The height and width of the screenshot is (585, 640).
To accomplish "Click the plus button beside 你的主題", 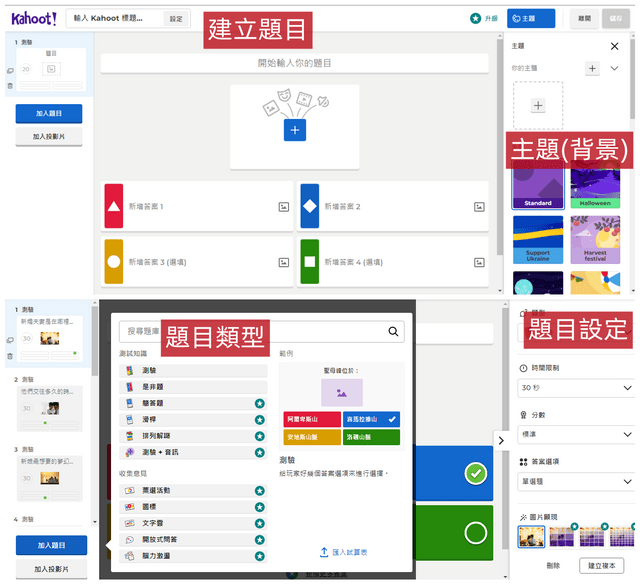I will [591, 68].
